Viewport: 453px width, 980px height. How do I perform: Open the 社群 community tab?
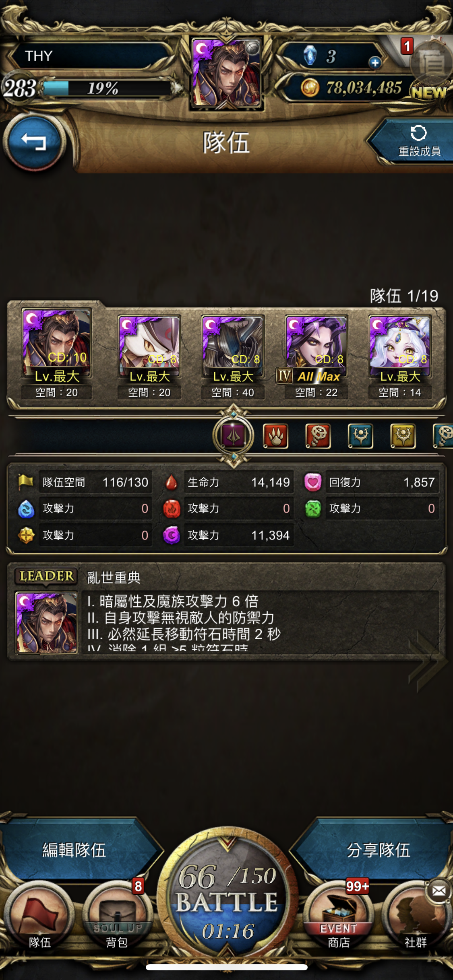416,916
